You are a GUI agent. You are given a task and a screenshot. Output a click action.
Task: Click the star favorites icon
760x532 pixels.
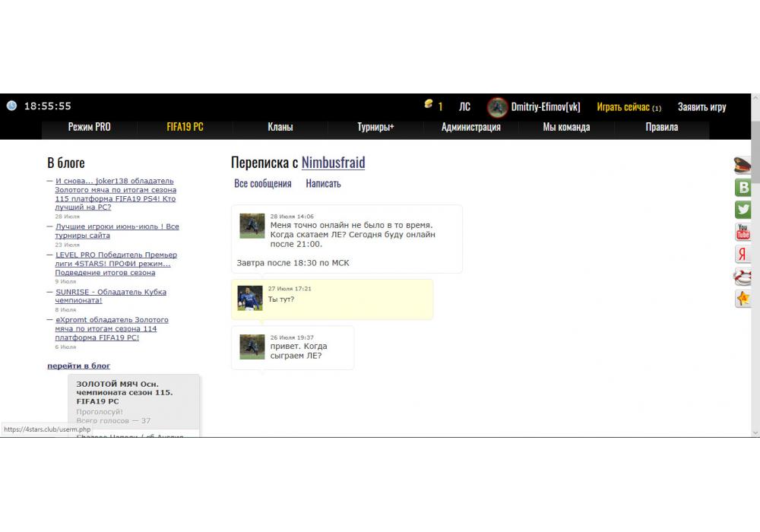tap(743, 299)
